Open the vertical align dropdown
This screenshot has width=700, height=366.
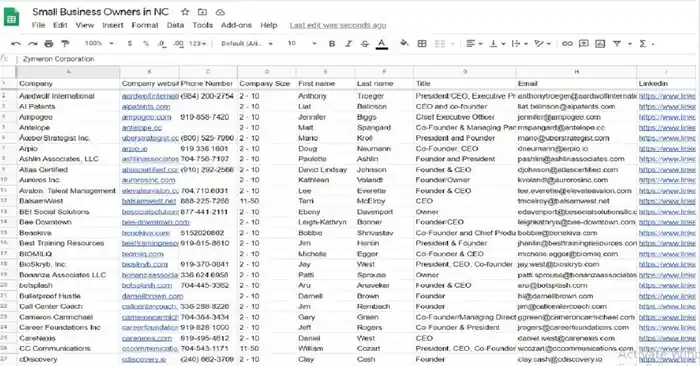coord(497,44)
